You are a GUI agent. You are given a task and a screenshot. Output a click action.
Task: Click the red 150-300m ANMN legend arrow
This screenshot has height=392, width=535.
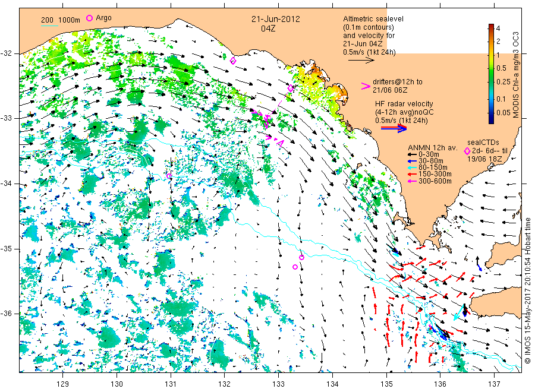[412, 175]
